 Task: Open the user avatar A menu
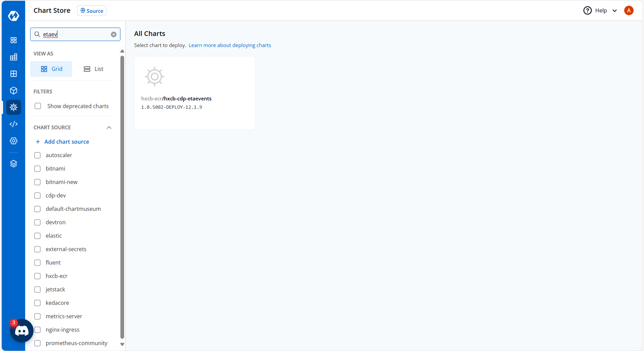tap(628, 11)
